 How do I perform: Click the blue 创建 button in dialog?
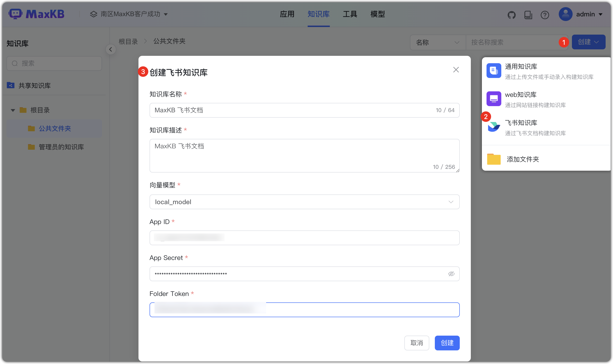pyautogui.click(x=447, y=343)
